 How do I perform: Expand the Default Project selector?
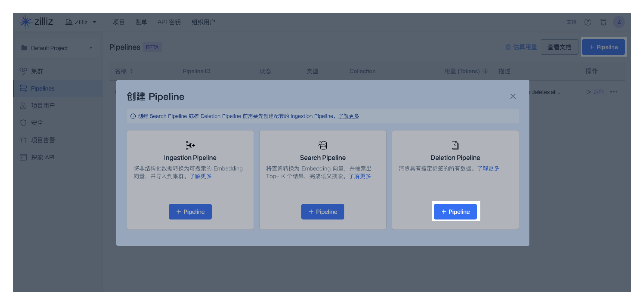coord(57,48)
